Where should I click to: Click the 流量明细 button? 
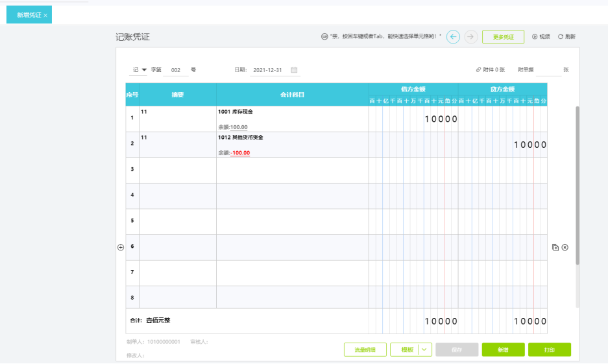coord(365,350)
